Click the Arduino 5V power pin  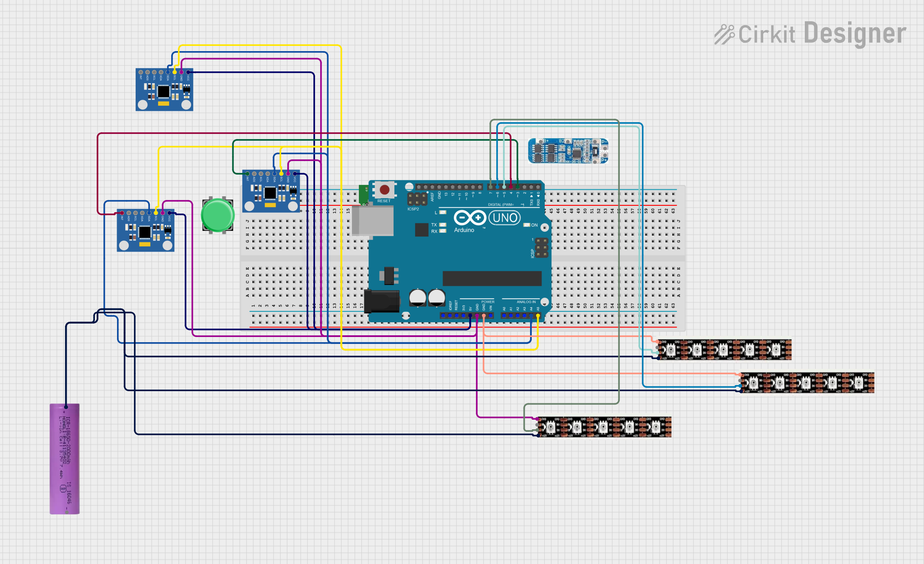(470, 315)
